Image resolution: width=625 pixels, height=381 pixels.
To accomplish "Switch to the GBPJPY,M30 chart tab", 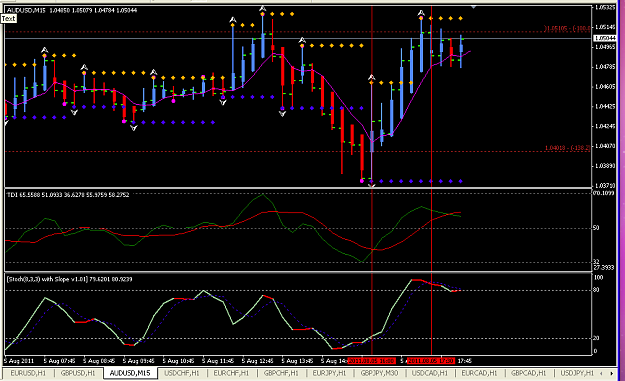I will point(379,373).
